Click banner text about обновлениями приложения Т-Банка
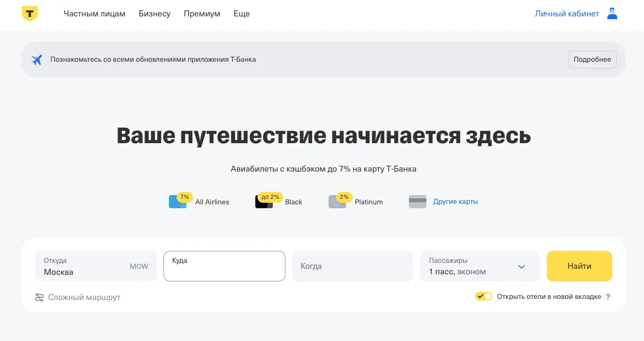The height and width of the screenshot is (341, 644). tap(153, 60)
